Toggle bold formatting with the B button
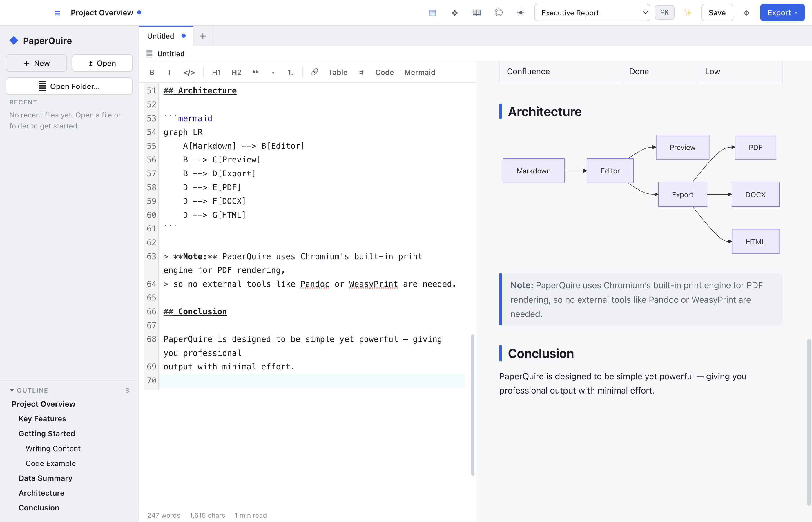 [x=152, y=72]
